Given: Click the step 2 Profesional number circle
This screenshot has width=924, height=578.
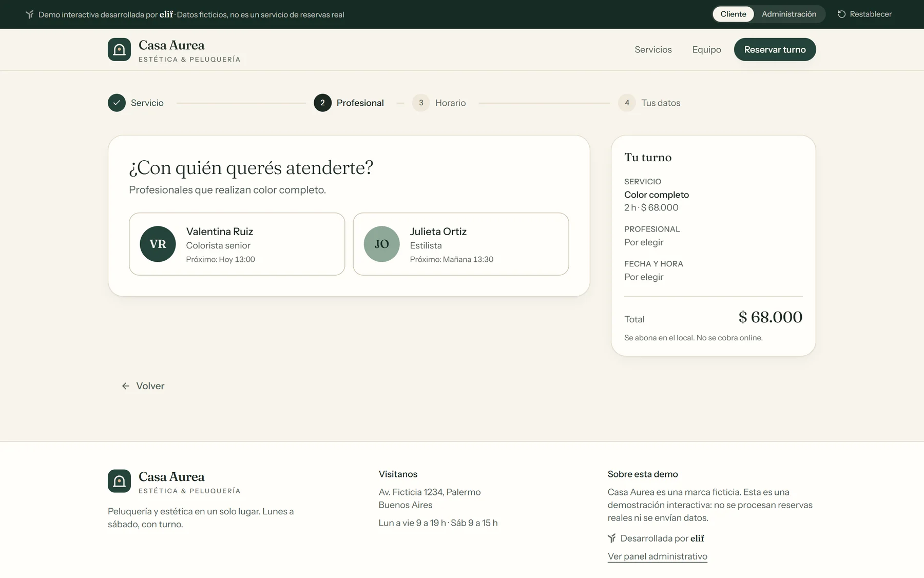Looking at the screenshot, I should [322, 103].
